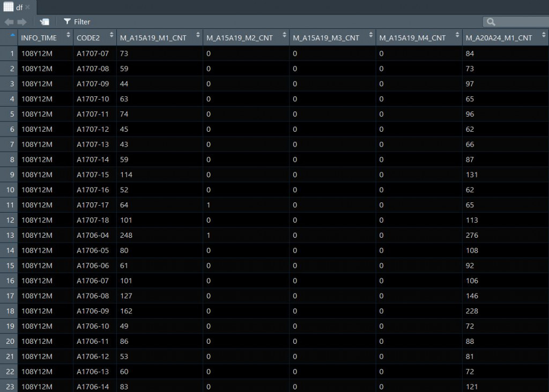Click value 131 in M_A20A24_M1_CNT column
This screenshot has height=392, width=549.
tap(472, 175)
